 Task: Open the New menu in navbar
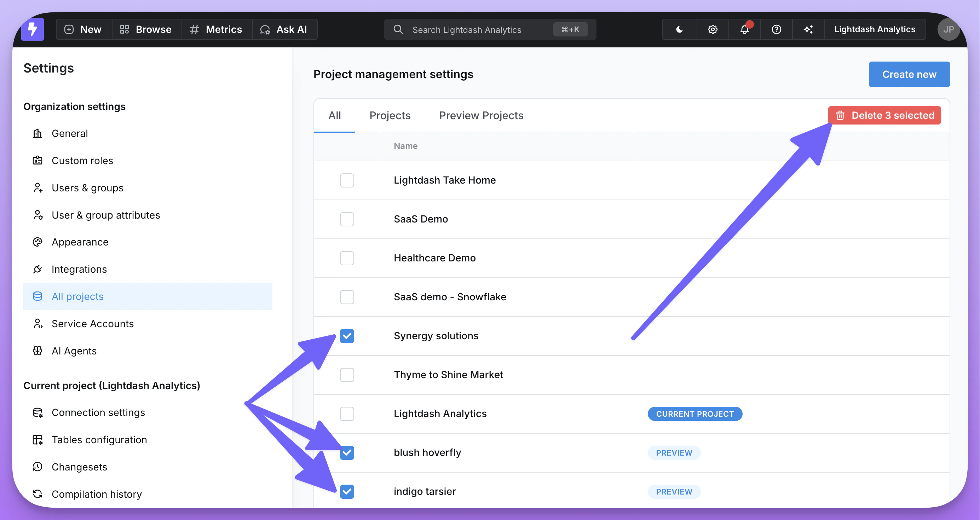tap(84, 29)
